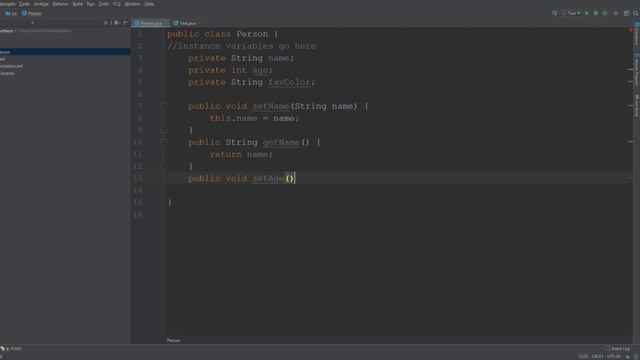The image size is (640, 360).
Task: Open the TODO tool window button
Action: click(12, 349)
